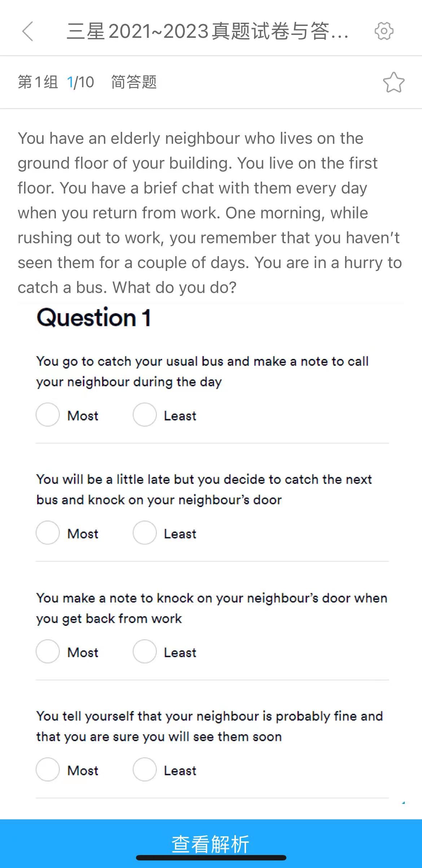Select Most for neighbour is probably fine
The width and height of the screenshot is (422, 868).
pyautogui.click(x=48, y=769)
